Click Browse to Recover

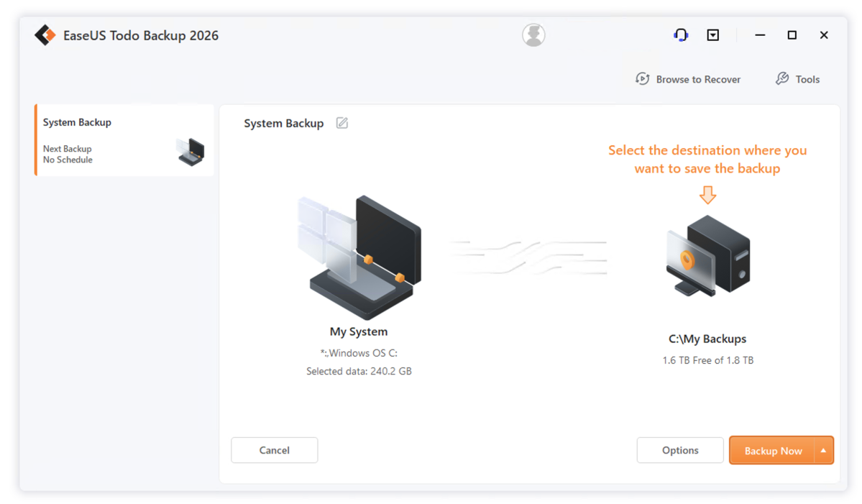pyautogui.click(x=688, y=79)
